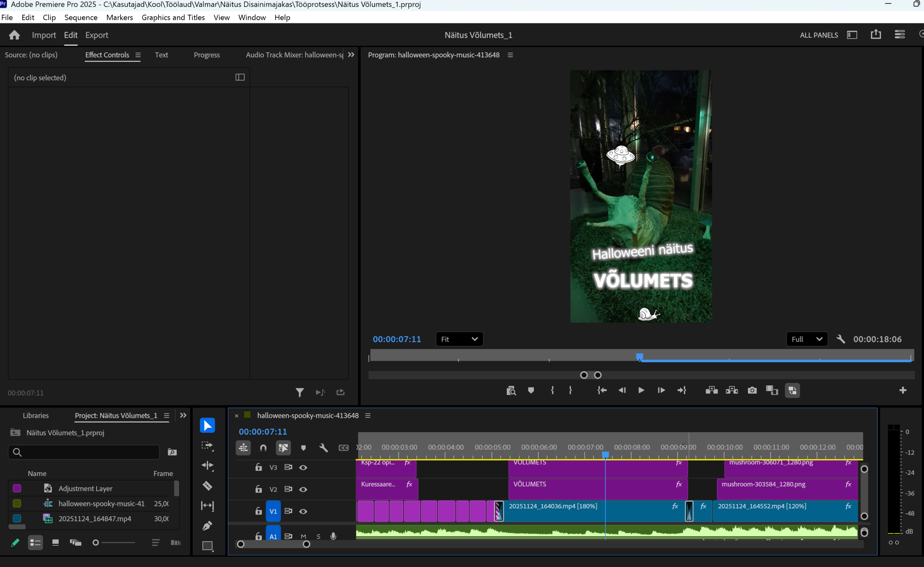Open the Full playback resolution dropdown
924x567 pixels.
click(x=807, y=339)
